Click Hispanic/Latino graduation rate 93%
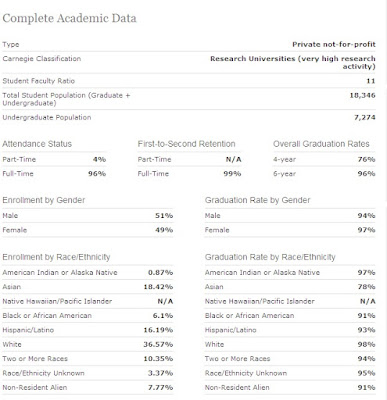Screen dimensions: 387x400 [x=366, y=330]
